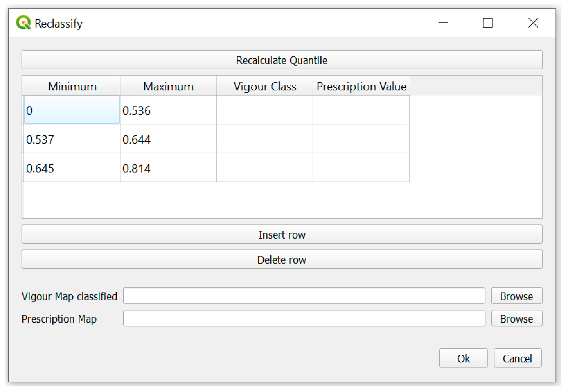
Task: Click the Delete row button
Action: (282, 260)
